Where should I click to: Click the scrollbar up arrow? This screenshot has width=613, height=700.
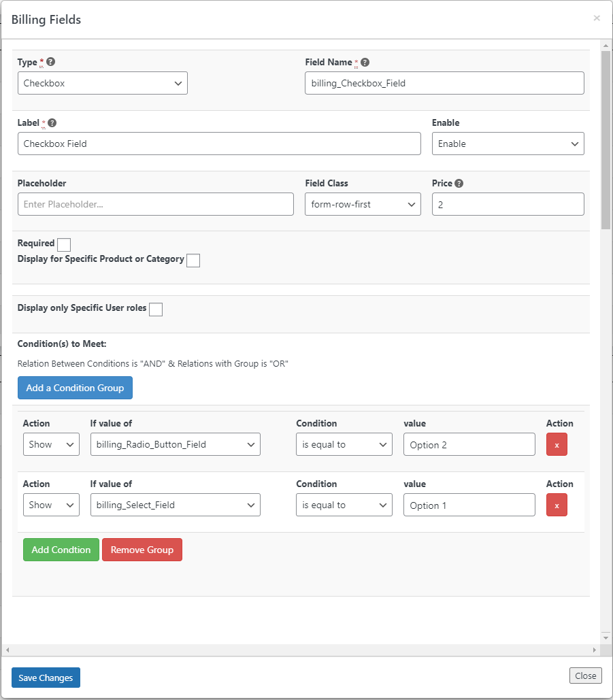click(x=606, y=46)
